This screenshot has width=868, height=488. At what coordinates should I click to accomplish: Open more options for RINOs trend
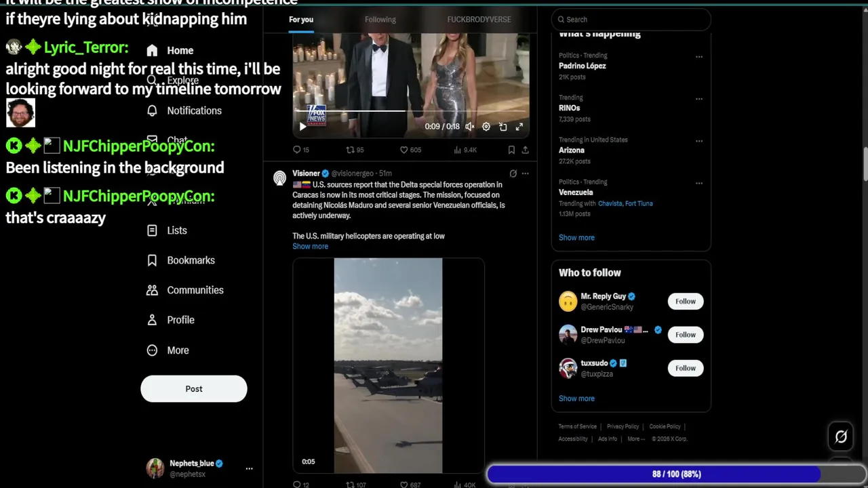699,98
